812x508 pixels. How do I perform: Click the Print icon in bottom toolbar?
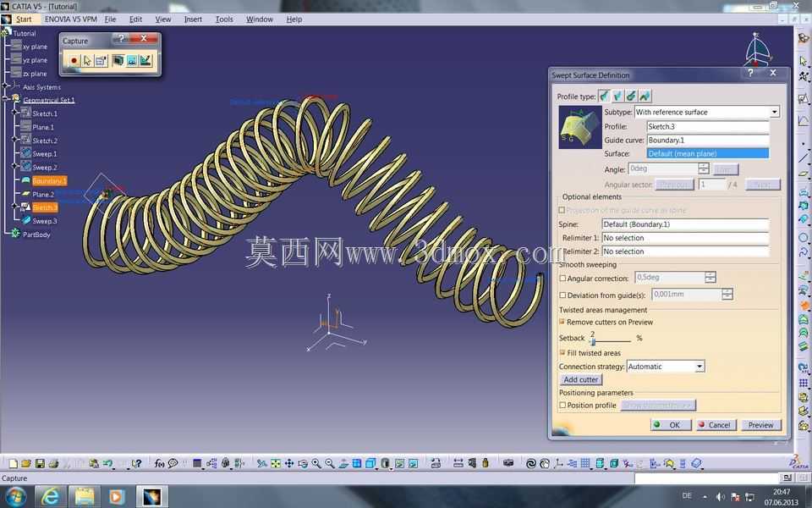tap(52, 463)
